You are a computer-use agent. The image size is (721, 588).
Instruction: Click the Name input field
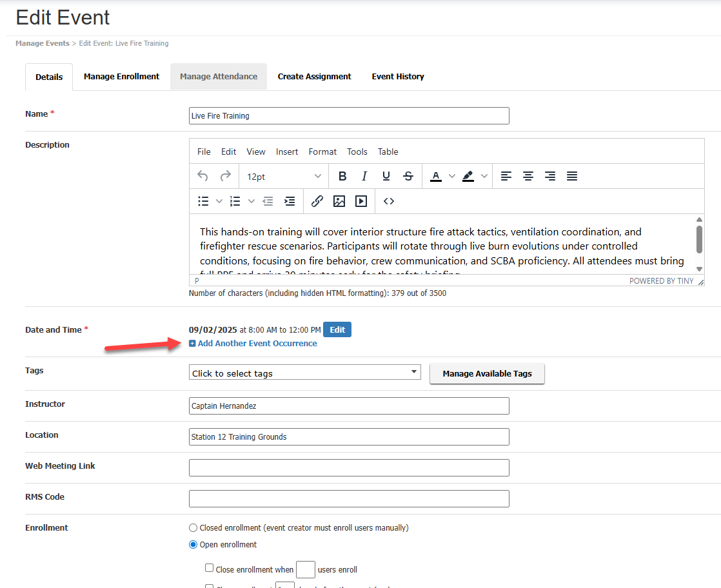(349, 115)
